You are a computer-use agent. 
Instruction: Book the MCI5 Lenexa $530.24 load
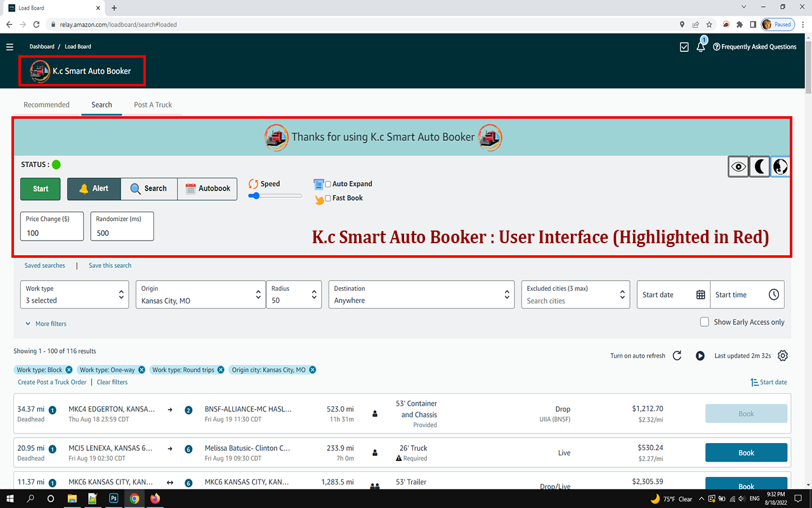point(746,453)
